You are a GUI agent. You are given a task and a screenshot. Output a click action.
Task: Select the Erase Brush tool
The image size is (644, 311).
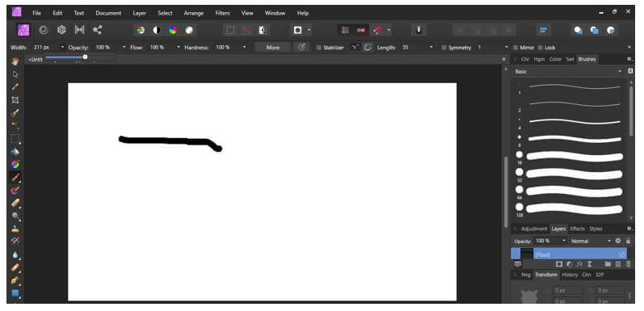point(15,203)
